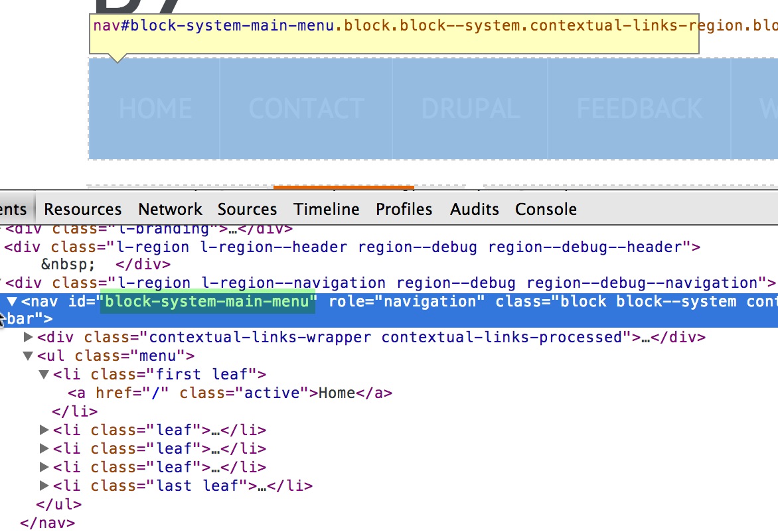Select the Home anchor element in the DOM tree
Image resolution: width=778 pixels, height=532 pixels.
point(226,393)
